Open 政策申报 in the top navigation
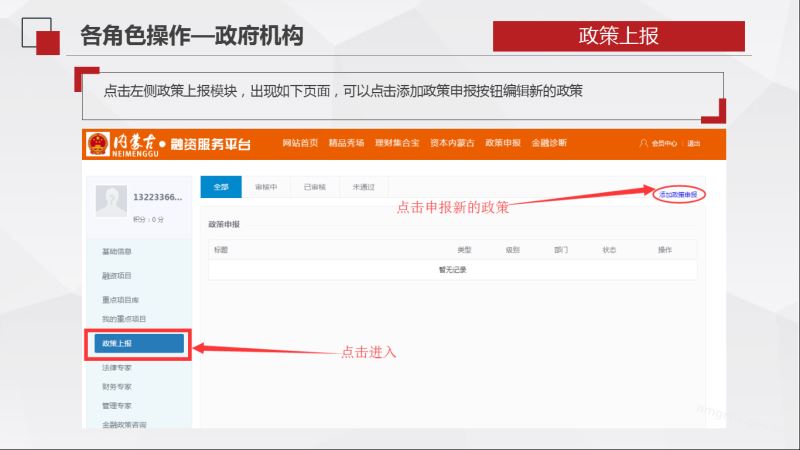The height and width of the screenshot is (450, 800). point(502,143)
